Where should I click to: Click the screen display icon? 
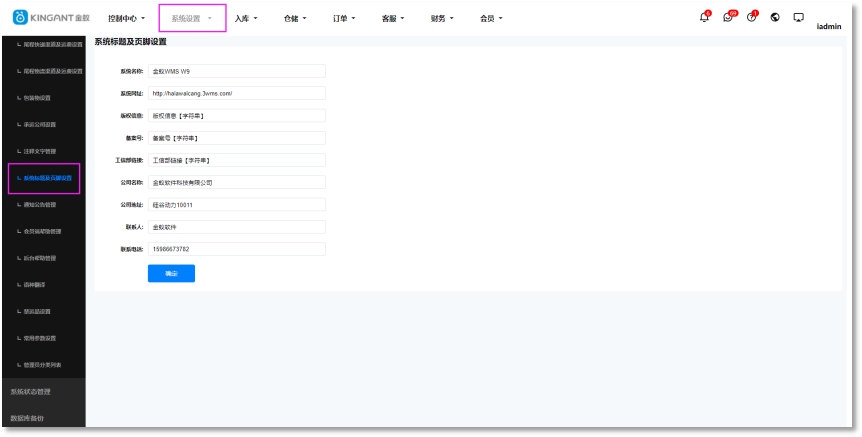pyautogui.click(x=798, y=18)
